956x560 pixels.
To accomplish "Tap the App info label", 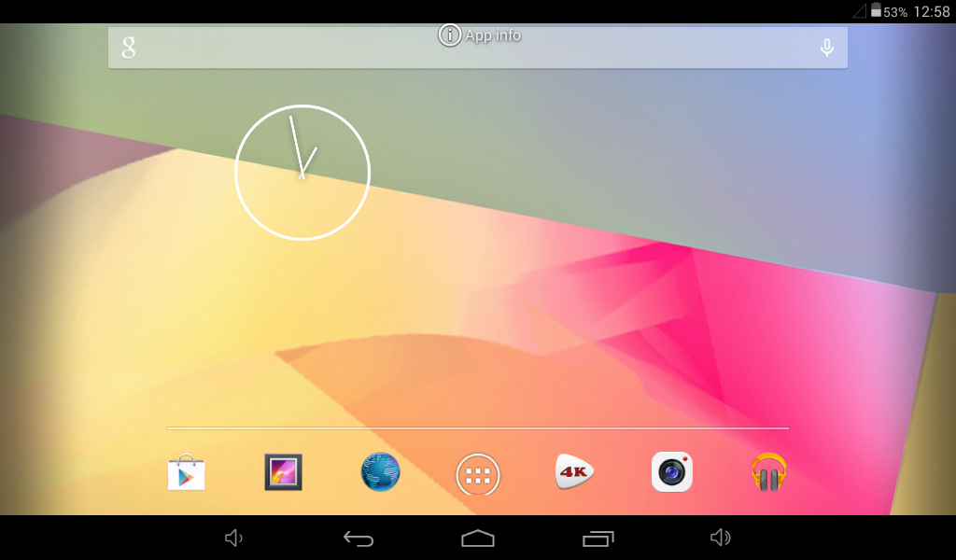I will (493, 35).
